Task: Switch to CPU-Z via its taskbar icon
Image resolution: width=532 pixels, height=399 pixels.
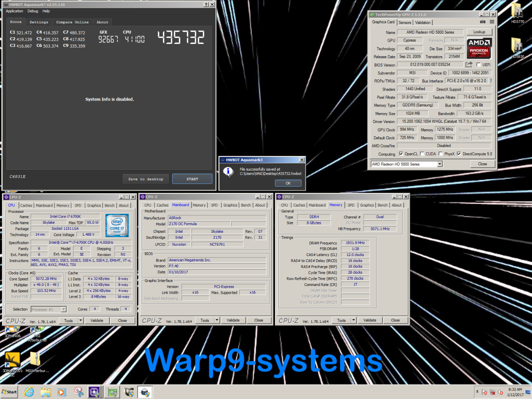Action: (94, 392)
